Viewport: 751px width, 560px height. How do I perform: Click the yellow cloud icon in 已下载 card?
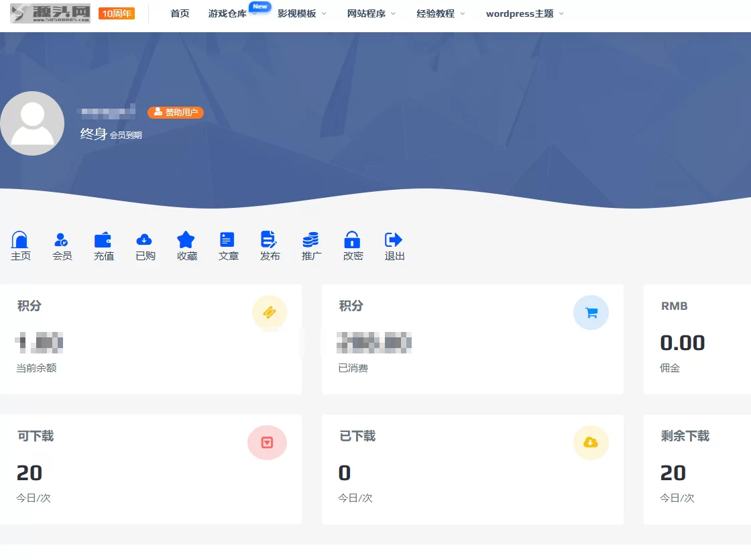591,443
